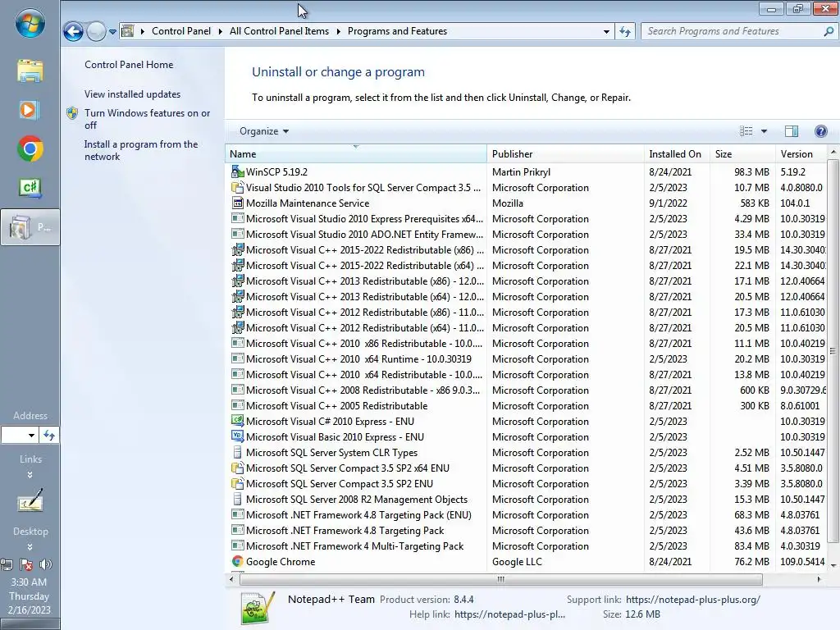The height and width of the screenshot is (630, 840).
Task: Open Google Chrome from the taskbar
Action: point(30,149)
